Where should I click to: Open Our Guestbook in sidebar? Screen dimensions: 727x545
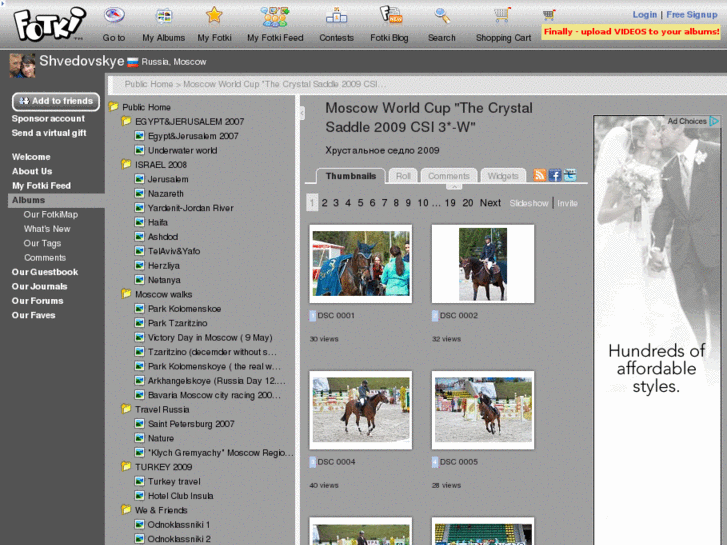click(x=45, y=272)
